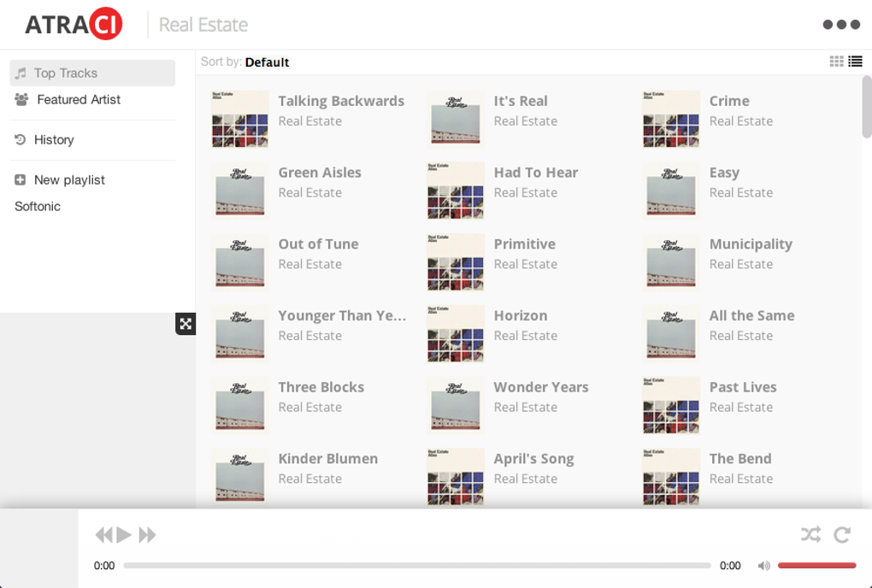
Task: Click the playback progress bar
Action: (x=417, y=566)
